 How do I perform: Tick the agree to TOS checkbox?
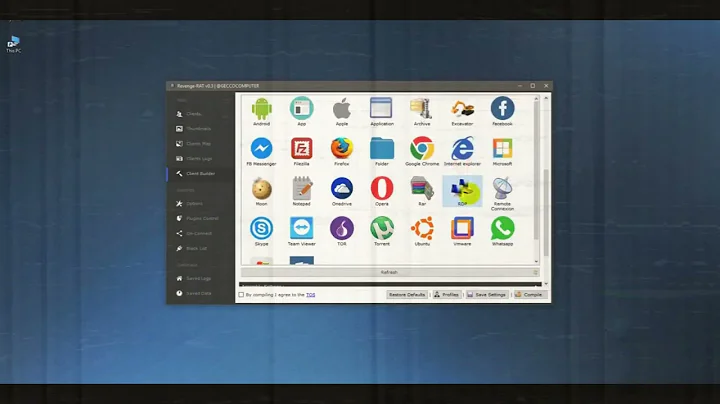[x=241, y=295]
